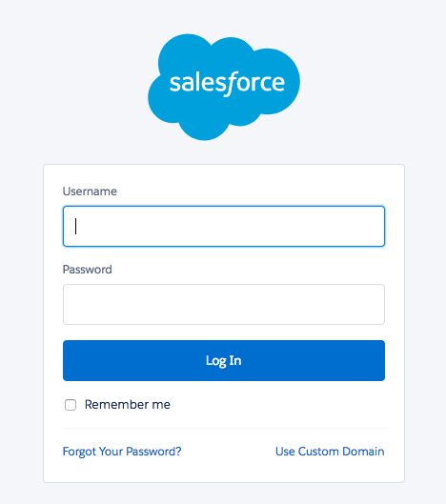Open the Forgot Your Password? link
Viewport: 446px width, 504px height.
point(122,452)
